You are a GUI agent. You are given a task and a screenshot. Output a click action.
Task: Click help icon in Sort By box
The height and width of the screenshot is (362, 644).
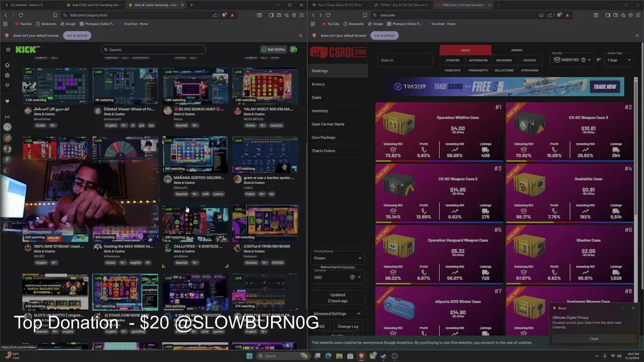click(583, 60)
